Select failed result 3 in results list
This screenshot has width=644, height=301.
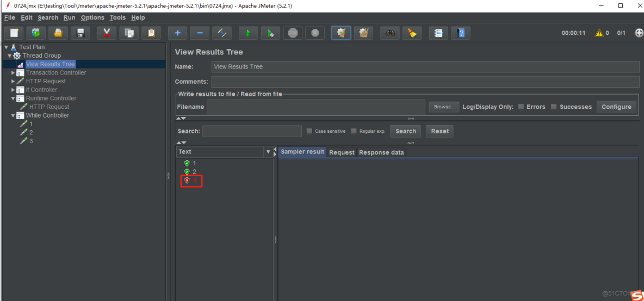[194, 180]
